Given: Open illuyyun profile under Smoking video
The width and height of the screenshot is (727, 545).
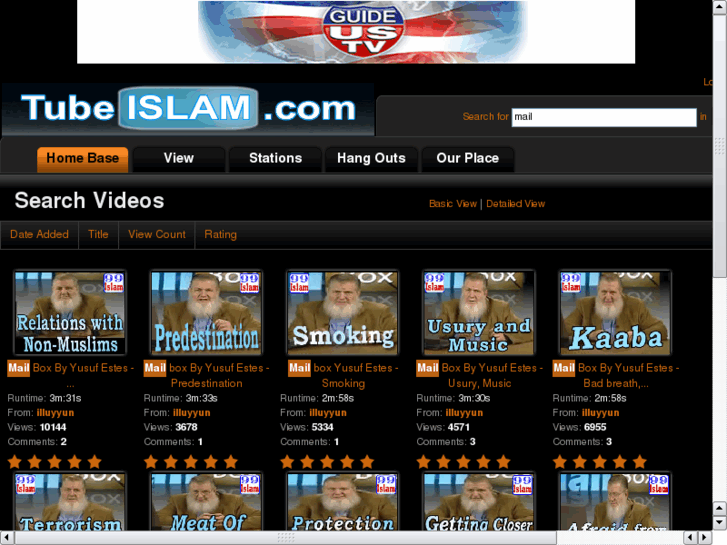Looking at the screenshot, I should click(x=328, y=413).
